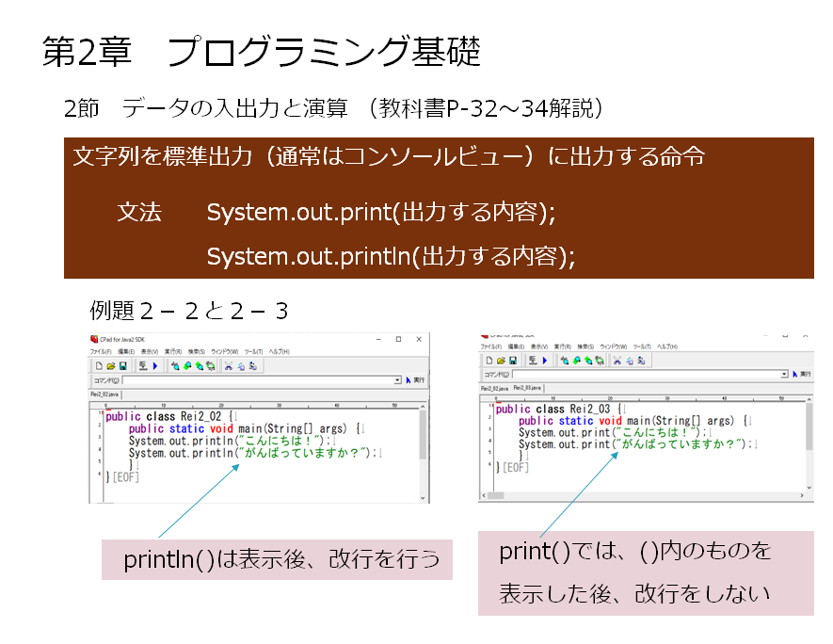Click Open folder icon in Rei2_03 window
This screenshot has width=833, height=644.
(501, 361)
